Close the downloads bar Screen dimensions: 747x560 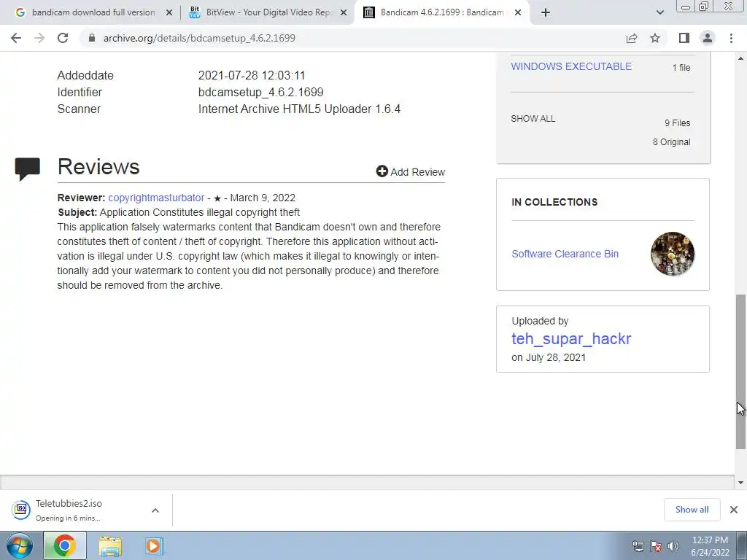tap(734, 510)
